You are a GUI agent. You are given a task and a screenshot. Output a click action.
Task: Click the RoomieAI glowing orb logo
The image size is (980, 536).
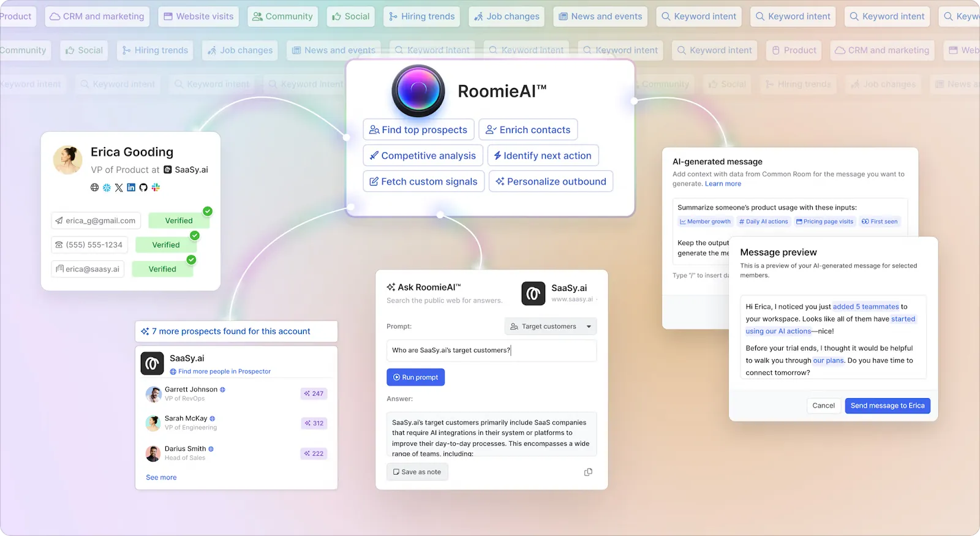[418, 91]
